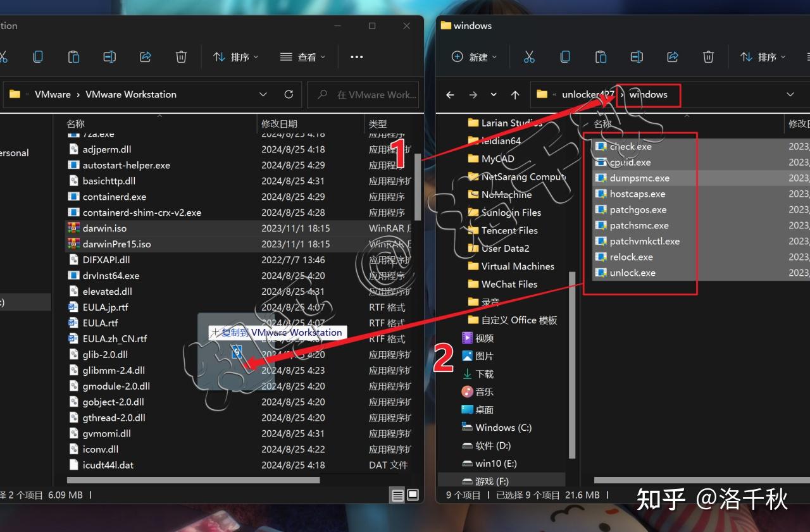This screenshot has height=532, width=810.
Task: Open the 查看 view dropdown in left window
Action: tap(302, 57)
